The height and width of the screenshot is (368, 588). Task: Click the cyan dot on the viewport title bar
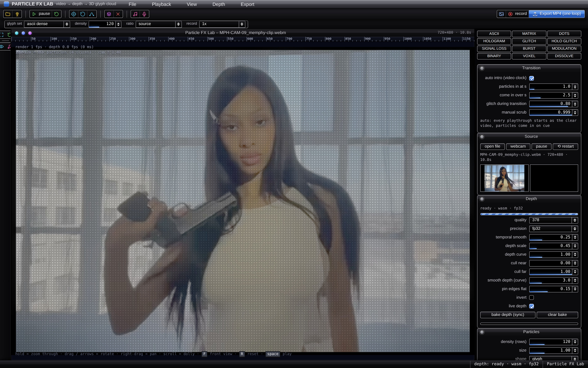[x=17, y=33]
